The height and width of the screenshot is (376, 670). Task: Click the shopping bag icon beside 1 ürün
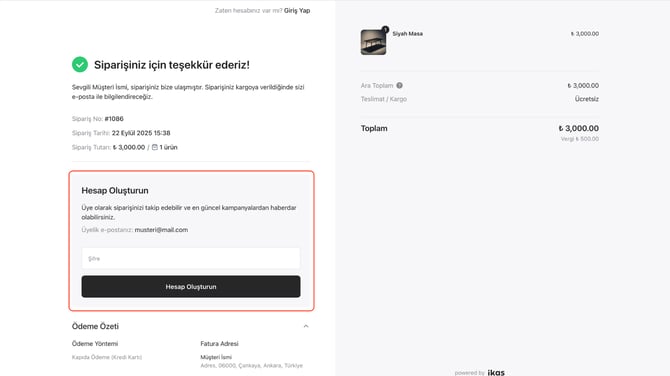pos(155,147)
